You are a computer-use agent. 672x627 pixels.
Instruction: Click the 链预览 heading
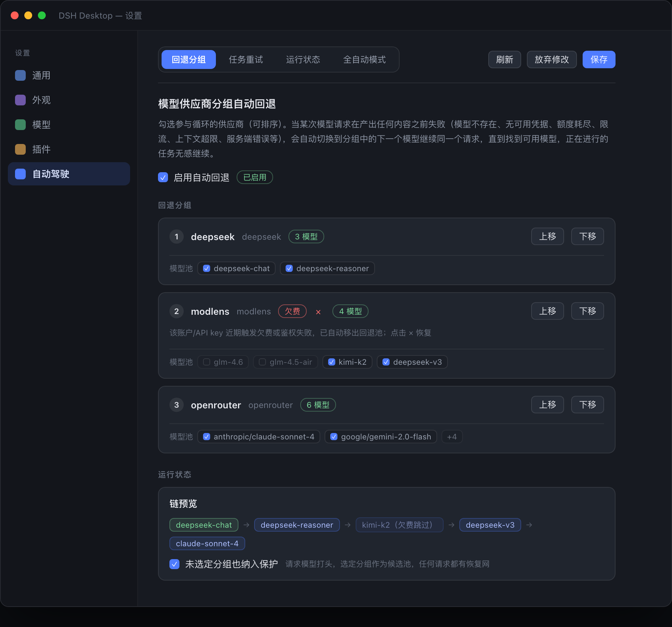point(183,504)
